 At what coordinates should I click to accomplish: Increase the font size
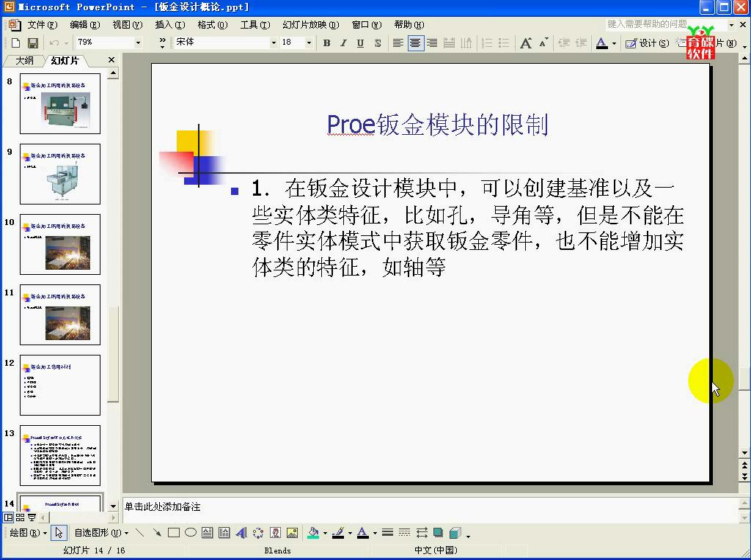click(x=526, y=43)
